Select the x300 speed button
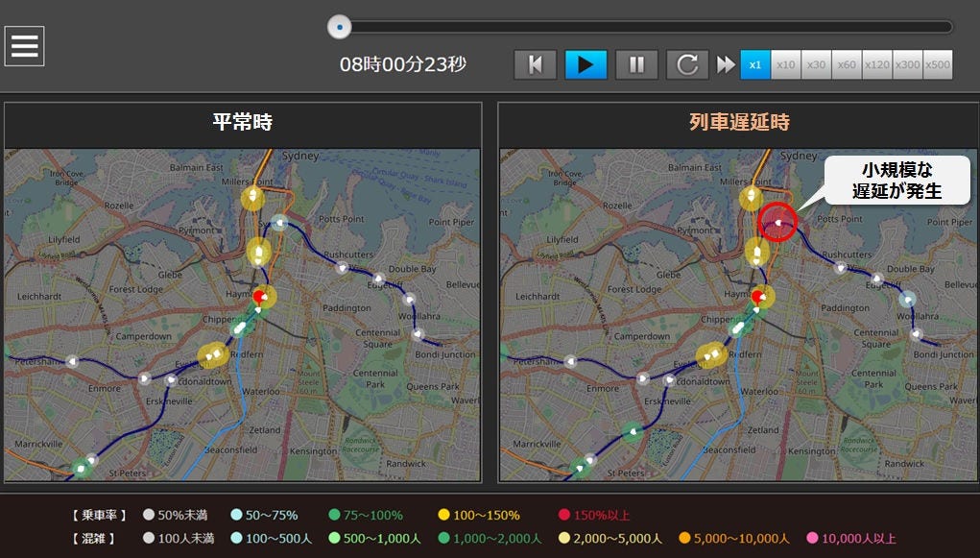The image size is (980, 558). (x=907, y=64)
